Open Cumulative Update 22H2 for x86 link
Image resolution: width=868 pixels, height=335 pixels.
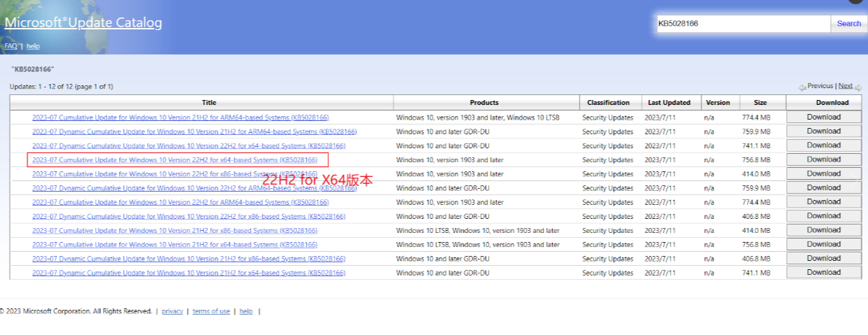(175, 174)
